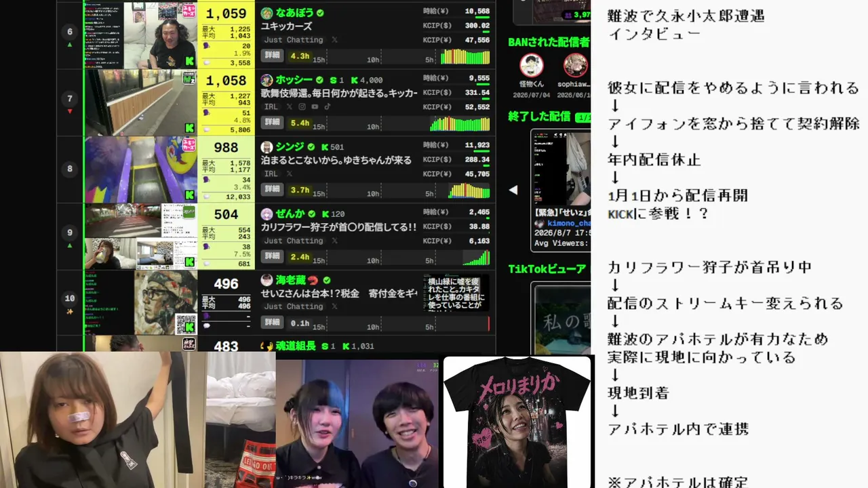This screenshot has height=488, width=868.
Task: Select stream title ユキッカーズ
Action: pyautogui.click(x=287, y=26)
